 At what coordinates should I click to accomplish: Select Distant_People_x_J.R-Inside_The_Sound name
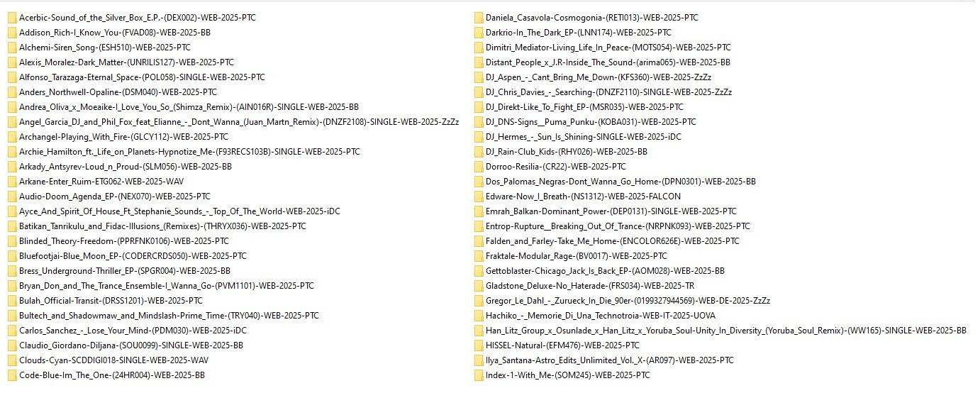608,62
